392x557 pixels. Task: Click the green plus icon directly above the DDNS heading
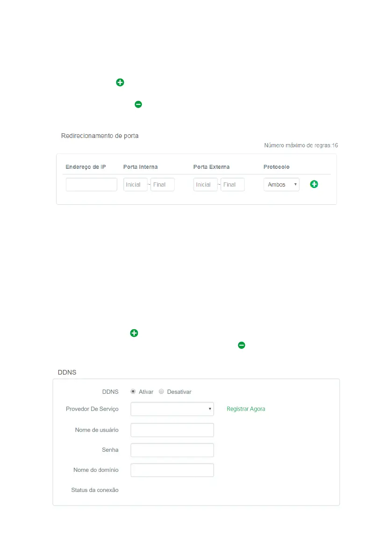click(x=134, y=333)
